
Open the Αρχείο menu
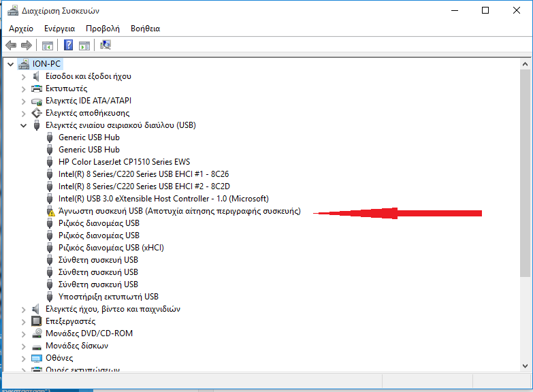click(20, 29)
